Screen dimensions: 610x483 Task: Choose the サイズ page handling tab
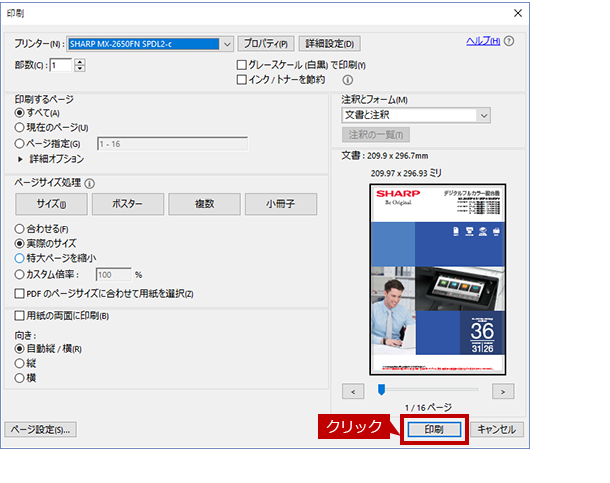51,204
